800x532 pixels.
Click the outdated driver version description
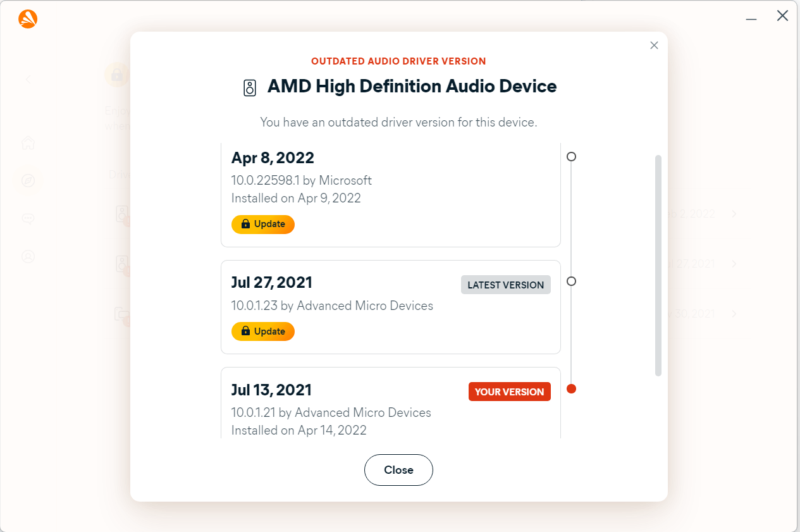(x=398, y=122)
